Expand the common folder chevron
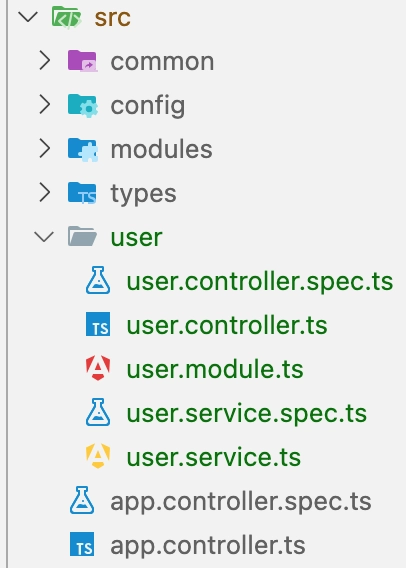Screen dimensions: 406x568 [x=45, y=60]
